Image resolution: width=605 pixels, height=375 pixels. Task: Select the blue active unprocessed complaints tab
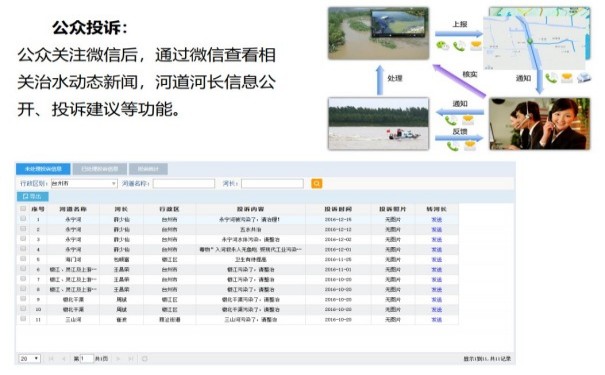[43, 169]
